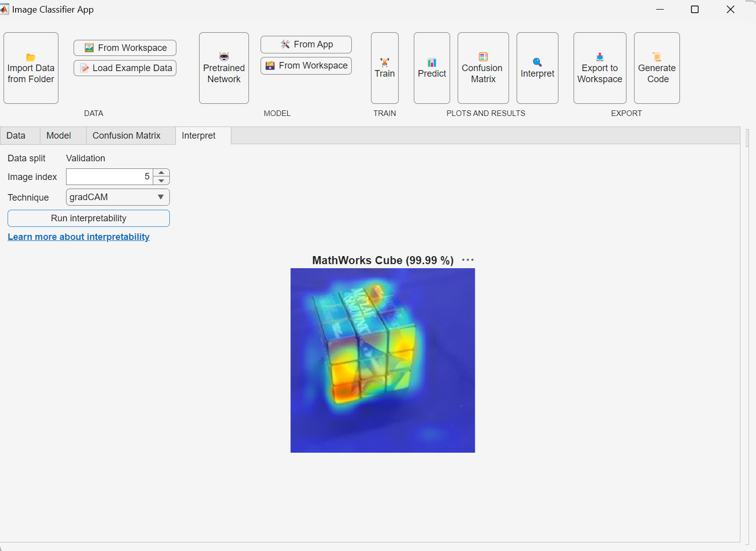Start training with the Train button
The image size is (756, 551).
[385, 68]
